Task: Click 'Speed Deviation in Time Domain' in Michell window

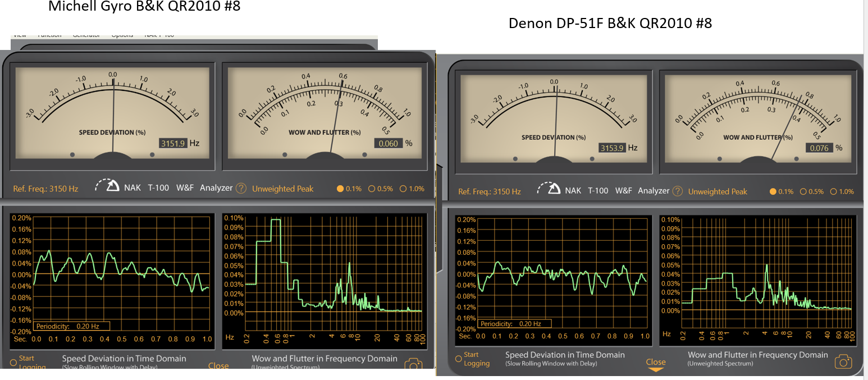Action: tap(124, 358)
